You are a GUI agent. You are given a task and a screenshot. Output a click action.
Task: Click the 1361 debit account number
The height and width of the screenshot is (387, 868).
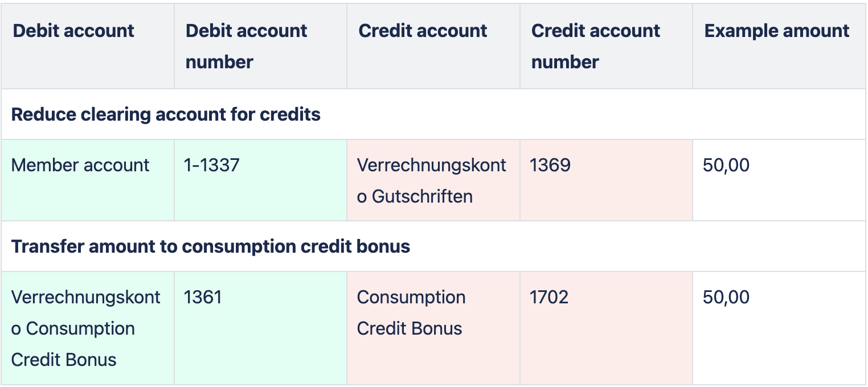pyautogui.click(x=203, y=298)
